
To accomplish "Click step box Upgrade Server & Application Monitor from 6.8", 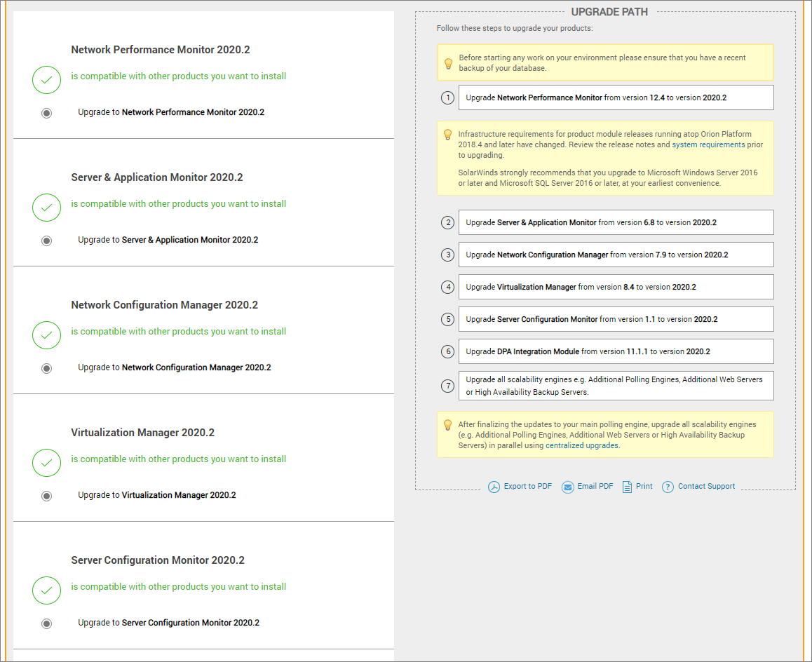I will coord(616,222).
